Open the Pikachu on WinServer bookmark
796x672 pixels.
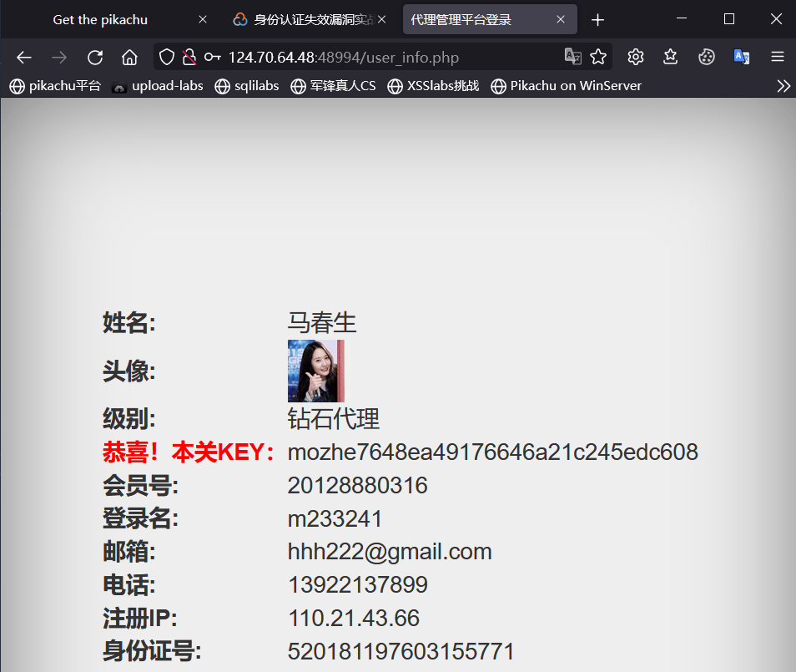click(x=566, y=86)
